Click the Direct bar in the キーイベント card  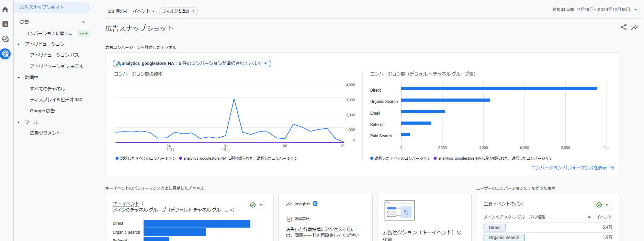tap(197, 223)
